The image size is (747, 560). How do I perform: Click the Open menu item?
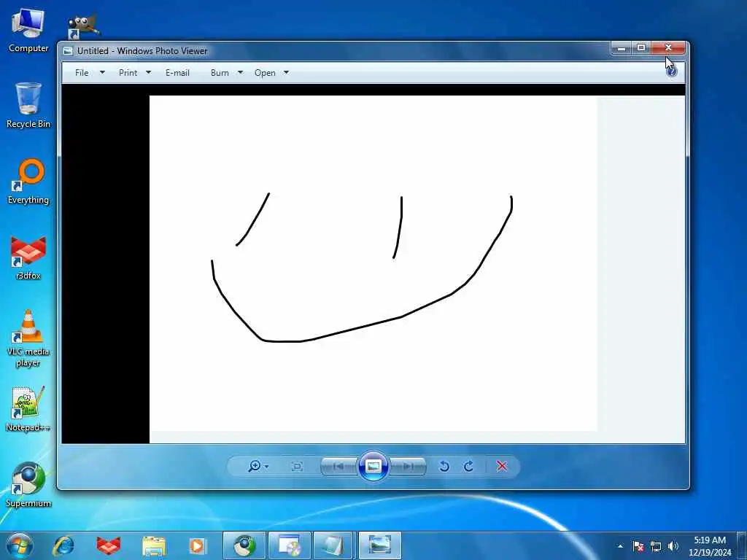click(x=265, y=73)
